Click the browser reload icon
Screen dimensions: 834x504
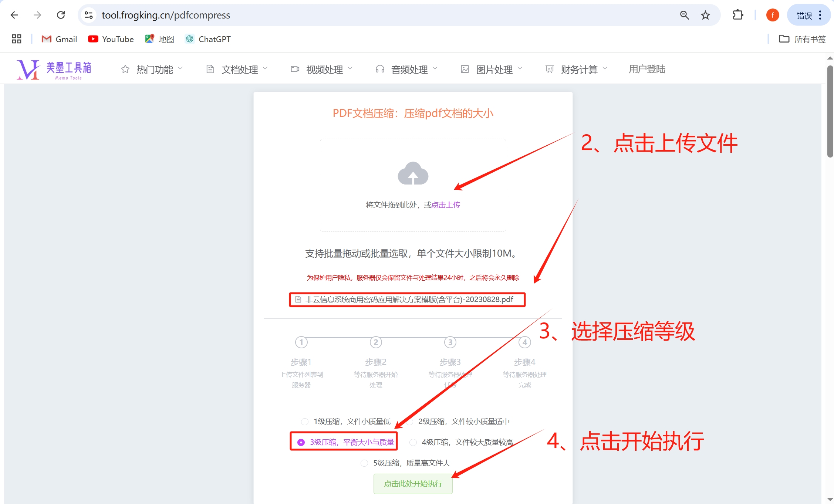coord(61,15)
